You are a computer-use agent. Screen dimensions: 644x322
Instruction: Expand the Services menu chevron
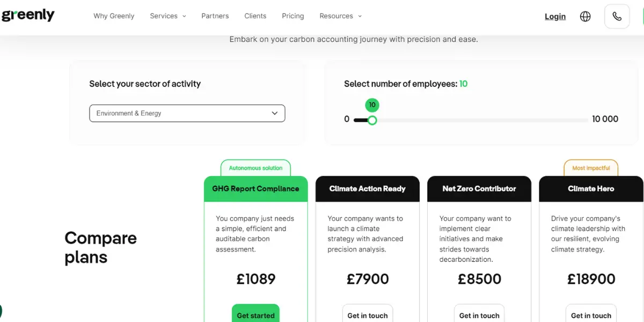click(184, 16)
